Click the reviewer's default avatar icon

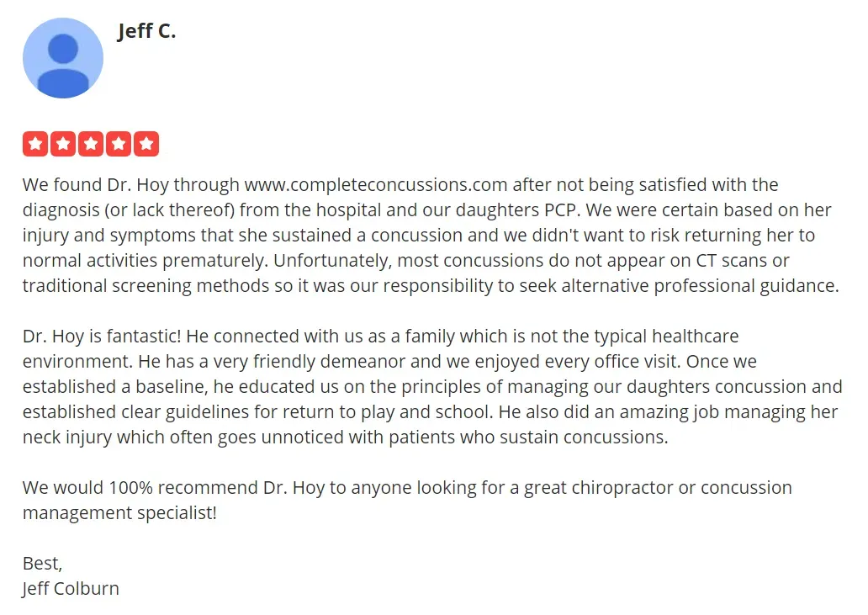tap(62, 58)
